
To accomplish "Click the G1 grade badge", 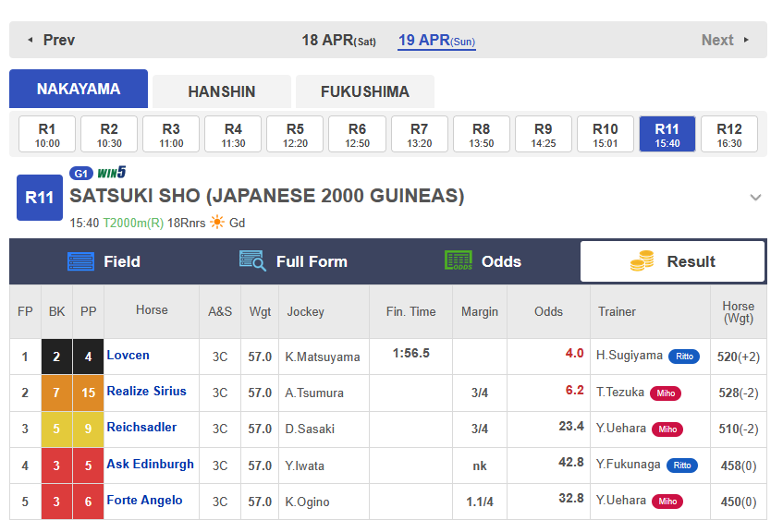I will pyautogui.click(x=81, y=174).
